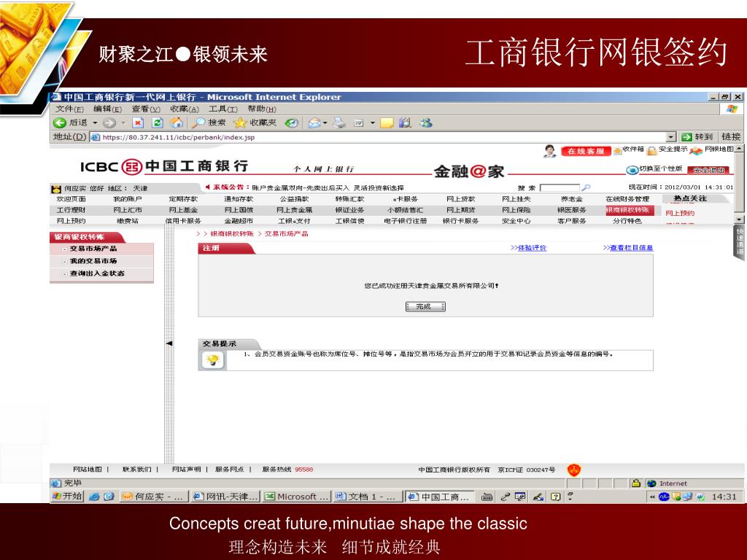Click the page scrollbar down arrow

pyautogui.click(x=739, y=219)
